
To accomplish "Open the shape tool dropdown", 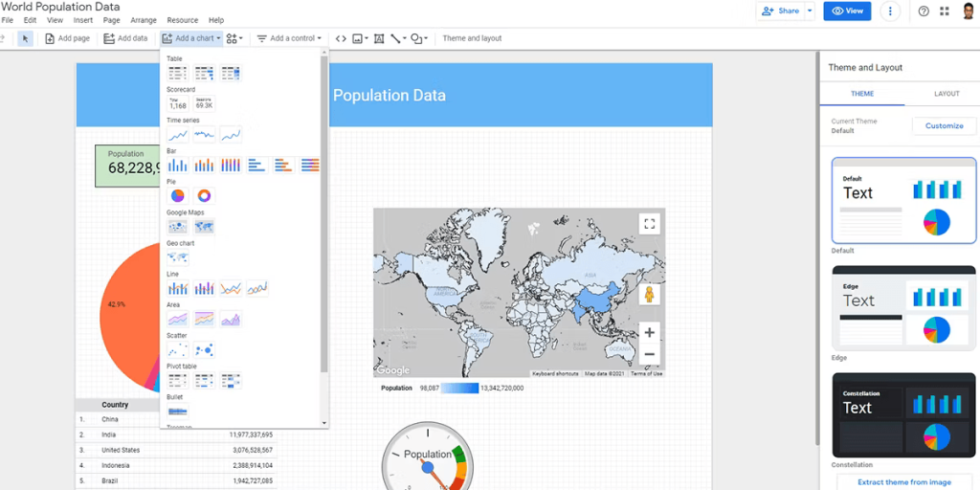I will (x=419, y=38).
